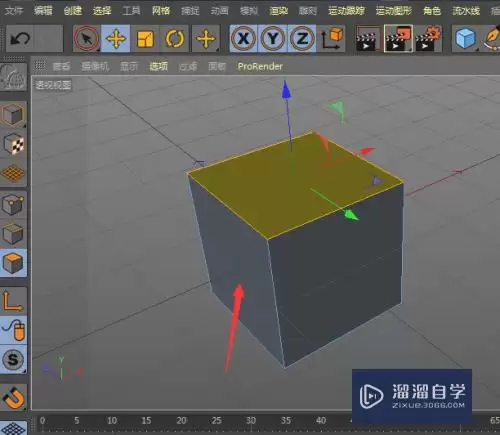Toggle Y axis lock

(273, 38)
